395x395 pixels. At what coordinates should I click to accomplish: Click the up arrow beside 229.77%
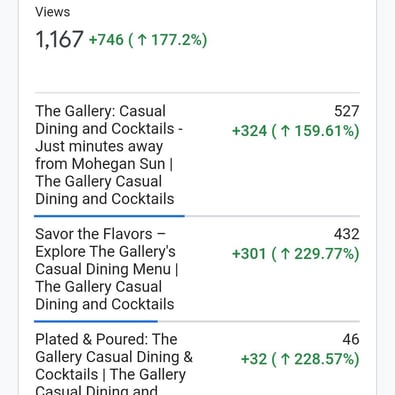click(285, 254)
